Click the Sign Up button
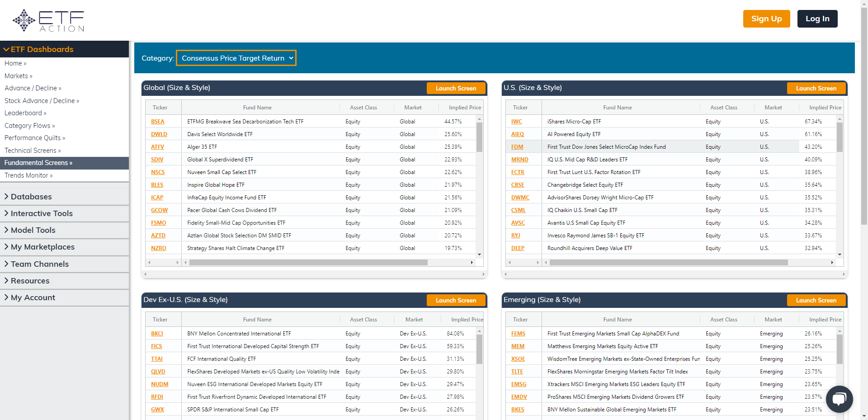The height and width of the screenshot is (420, 868). (766, 19)
